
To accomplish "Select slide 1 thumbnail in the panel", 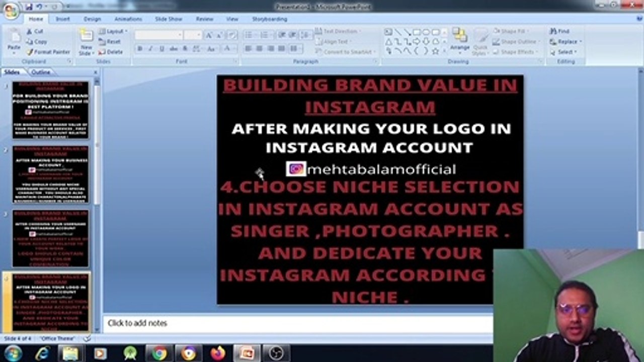I will click(50, 110).
